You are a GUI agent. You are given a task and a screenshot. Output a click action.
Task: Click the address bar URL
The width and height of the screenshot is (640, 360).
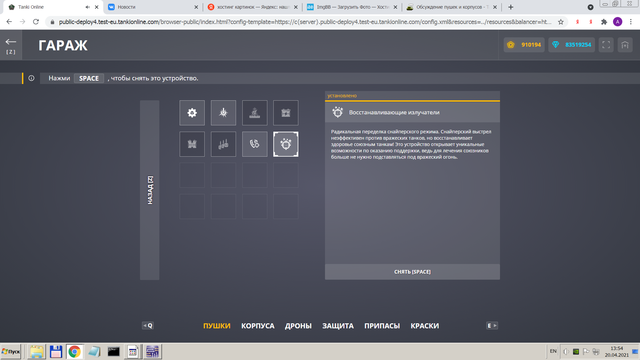tap(304, 22)
